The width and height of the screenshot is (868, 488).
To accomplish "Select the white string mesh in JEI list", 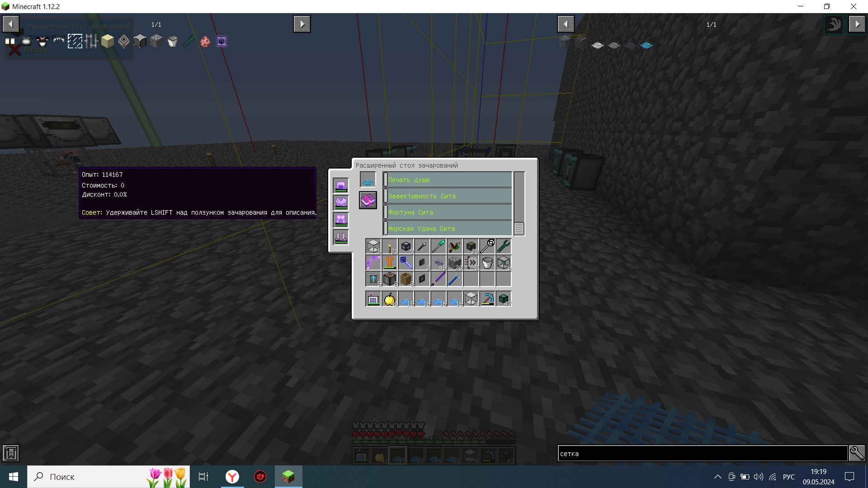I will coord(598,45).
